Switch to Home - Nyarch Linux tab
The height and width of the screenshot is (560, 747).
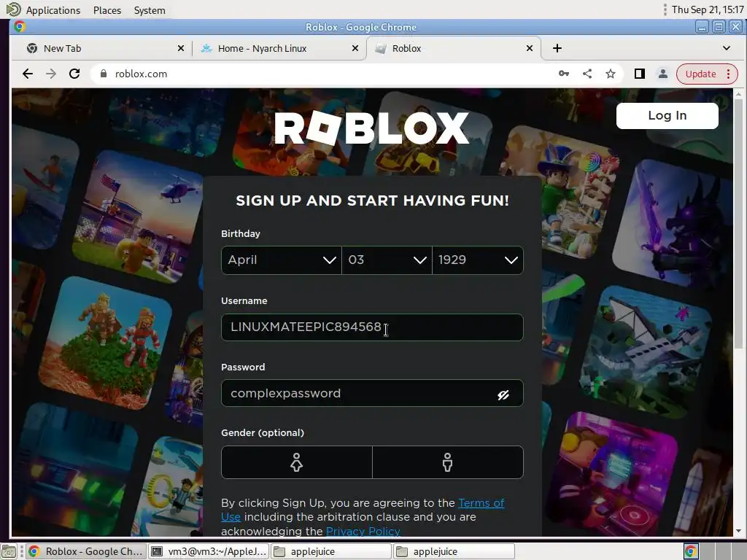(x=279, y=48)
